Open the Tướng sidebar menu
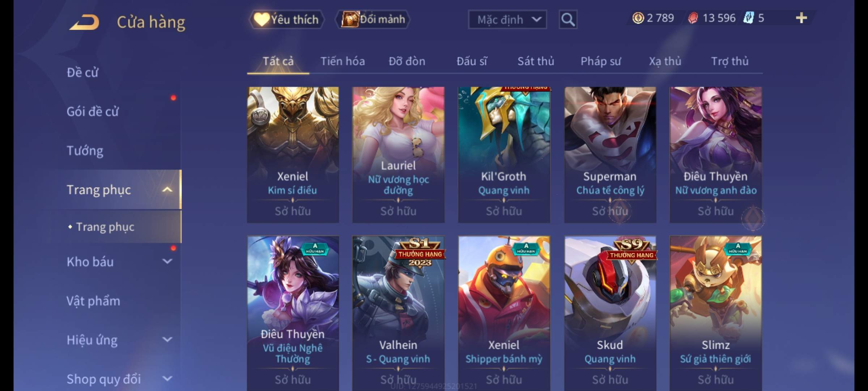The image size is (868, 391). point(85,151)
